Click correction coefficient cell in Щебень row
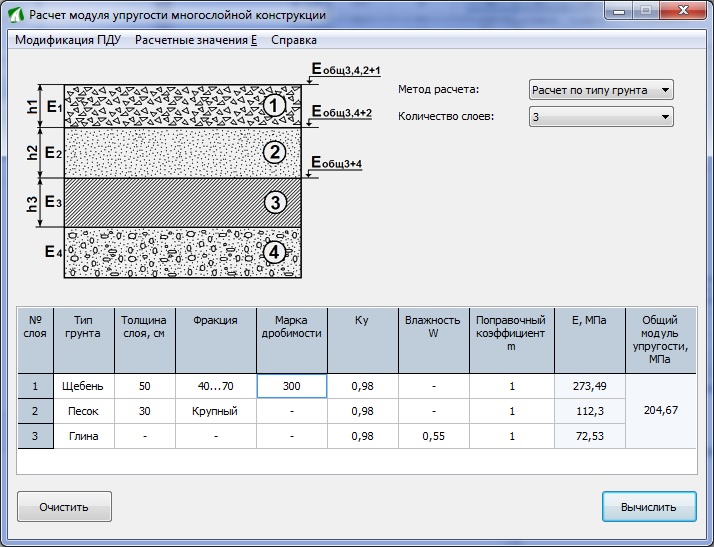 512,386
